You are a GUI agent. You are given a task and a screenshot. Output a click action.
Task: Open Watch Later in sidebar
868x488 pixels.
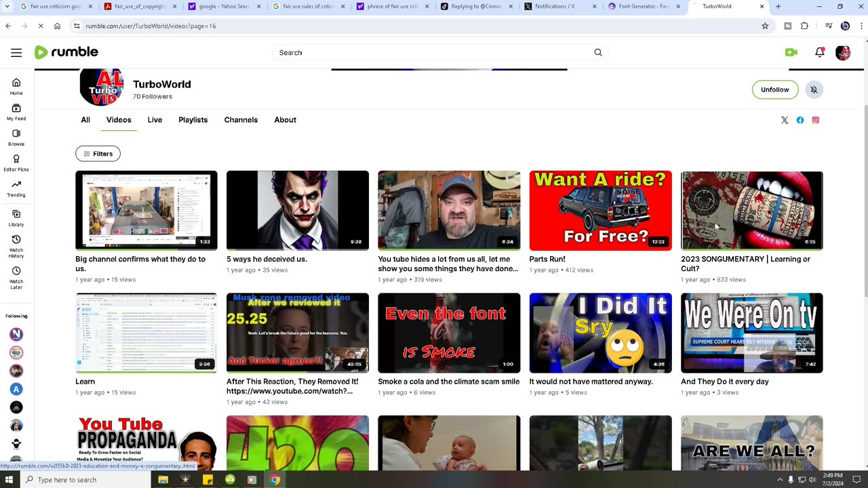point(16,278)
